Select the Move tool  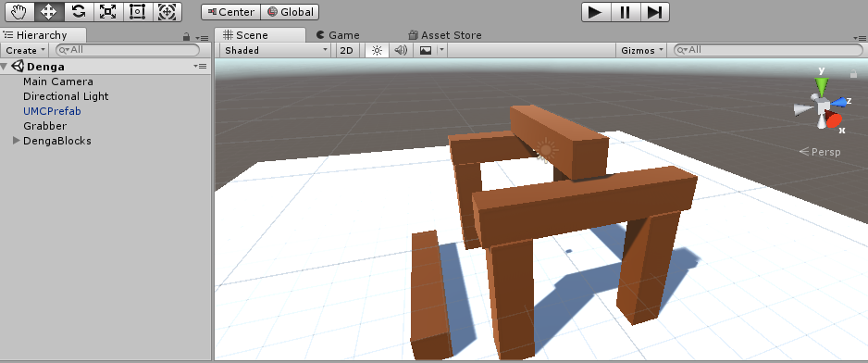coord(49,12)
